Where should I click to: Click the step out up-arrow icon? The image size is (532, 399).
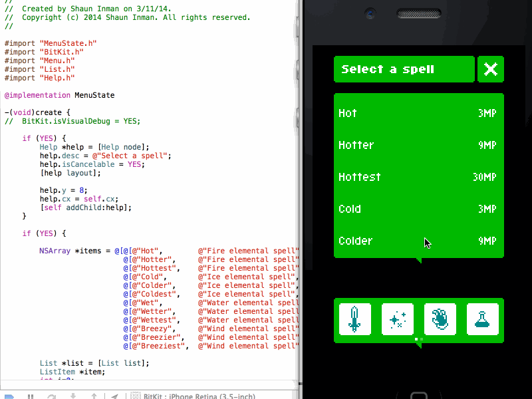(x=94, y=396)
